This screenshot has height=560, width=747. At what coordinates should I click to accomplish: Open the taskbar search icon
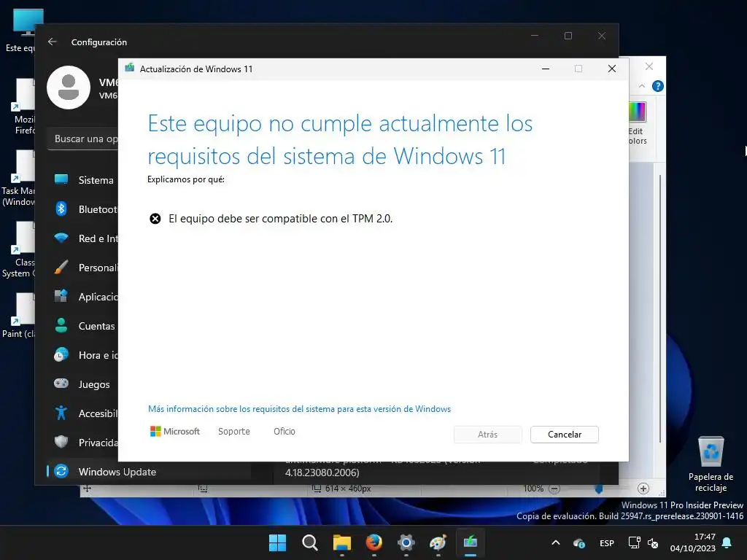(x=309, y=542)
